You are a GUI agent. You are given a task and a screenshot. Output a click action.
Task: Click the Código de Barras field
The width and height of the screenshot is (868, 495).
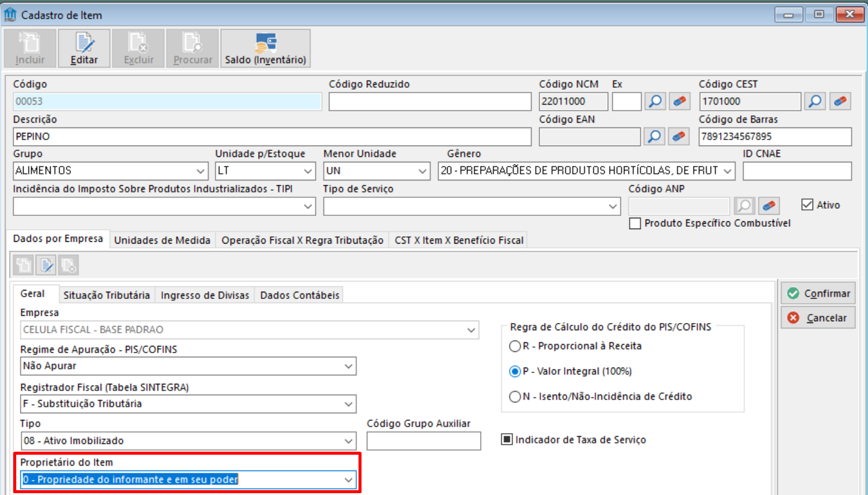pyautogui.click(x=775, y=137)
